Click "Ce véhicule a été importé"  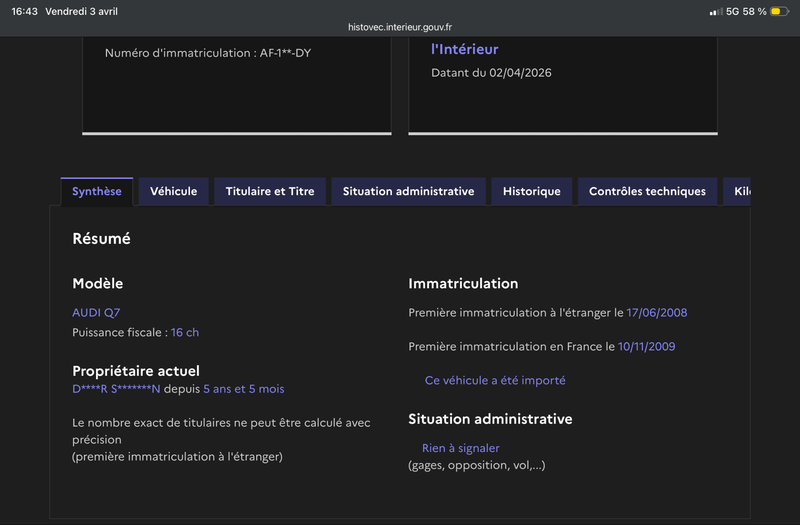tap(495, 380)
